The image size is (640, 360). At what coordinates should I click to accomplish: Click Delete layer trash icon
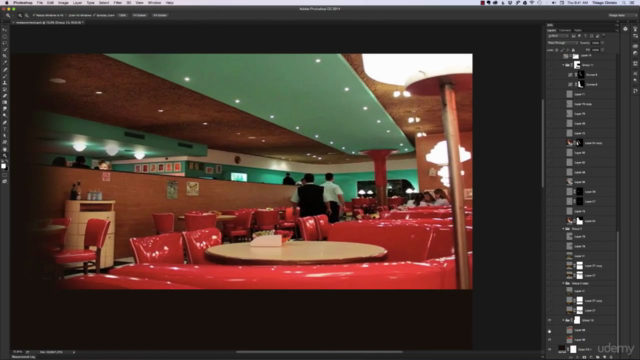pyautogui.click(x=611, y=357)
